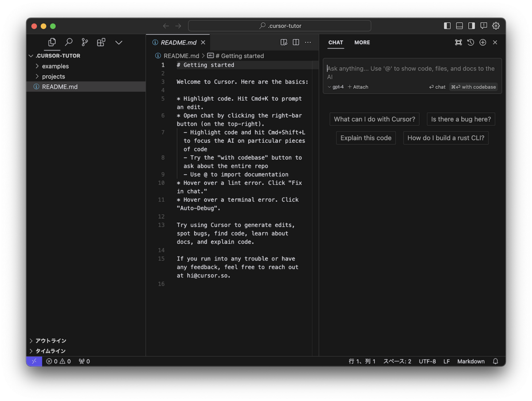
Task: Select README.md in the file tree
Action: [86, 86]
